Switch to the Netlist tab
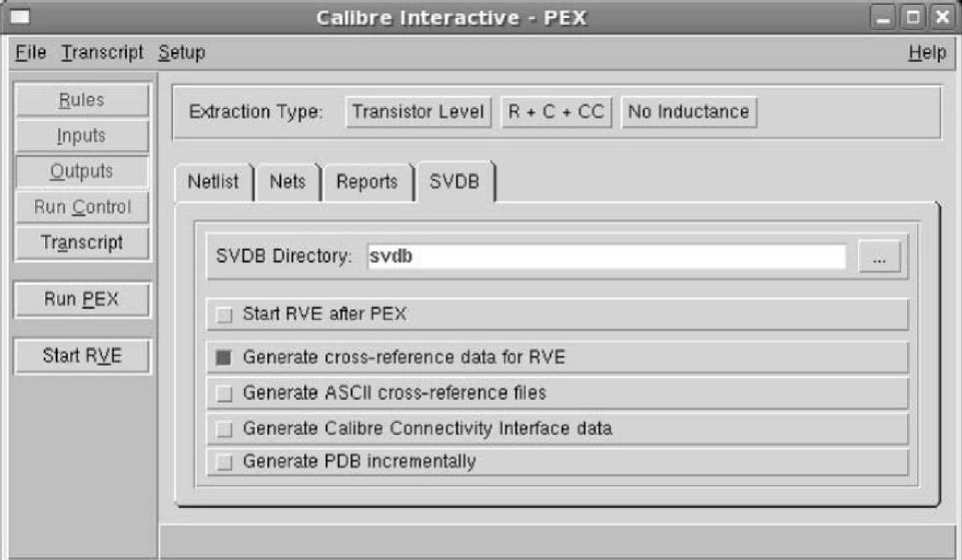Viewport: 962px width, 560px height. tap(213, 182)
